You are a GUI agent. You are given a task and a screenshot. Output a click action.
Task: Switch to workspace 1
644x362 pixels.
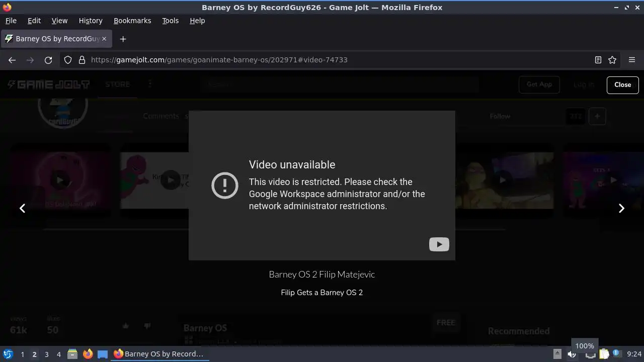click(22, 354)
